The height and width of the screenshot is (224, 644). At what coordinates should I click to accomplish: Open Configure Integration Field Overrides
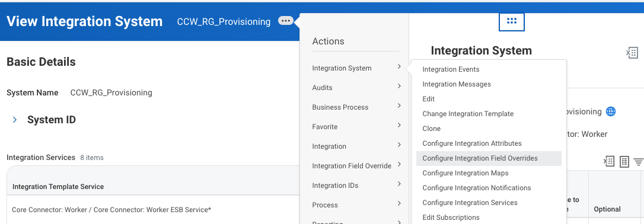[489, 158]
